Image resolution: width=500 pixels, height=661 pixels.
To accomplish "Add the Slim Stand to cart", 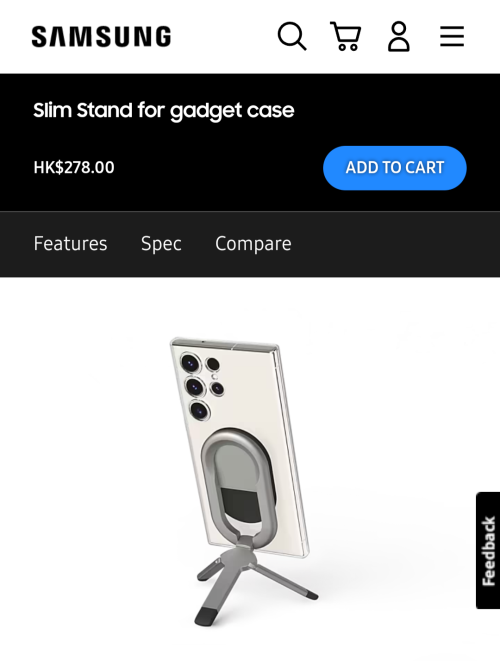I will (395, 168).
